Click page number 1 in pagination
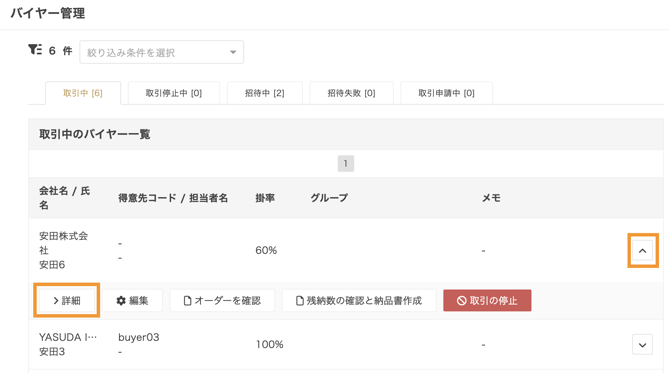 (x=346, y=164)
